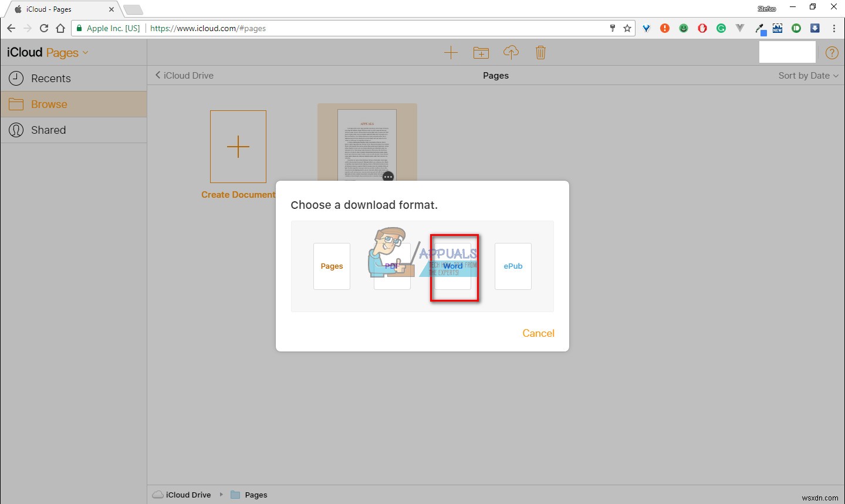Open a new browser tab
Screen dimensions: 845x504
[x=134, y=9]
